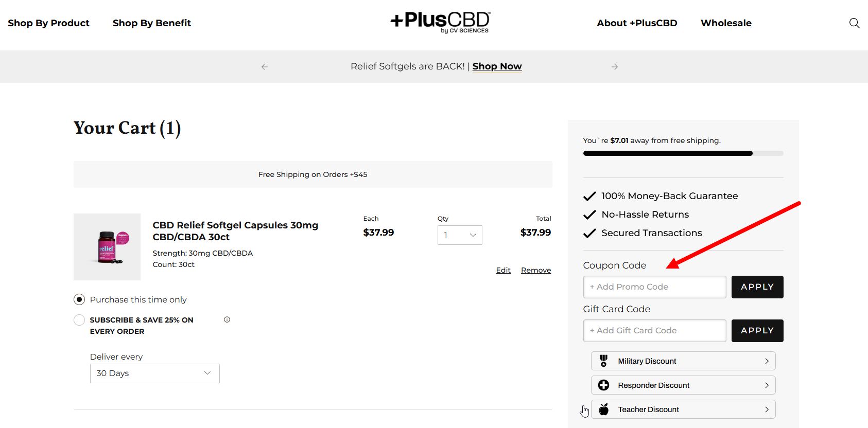The width and height of the screenshot is (868, 428).
Task: Enable Subscribe & Save 25% on every order
Action: coord(79,319)
